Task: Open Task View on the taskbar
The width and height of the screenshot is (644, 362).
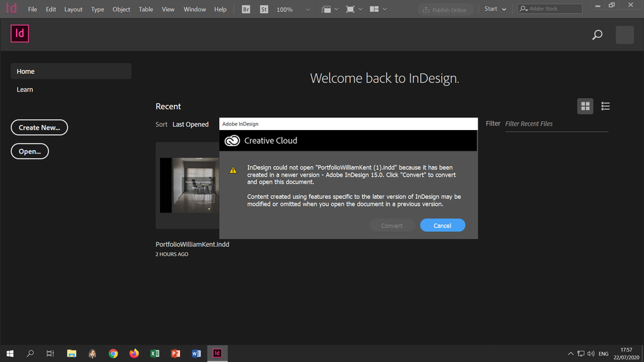Action: tap(50, 354)
